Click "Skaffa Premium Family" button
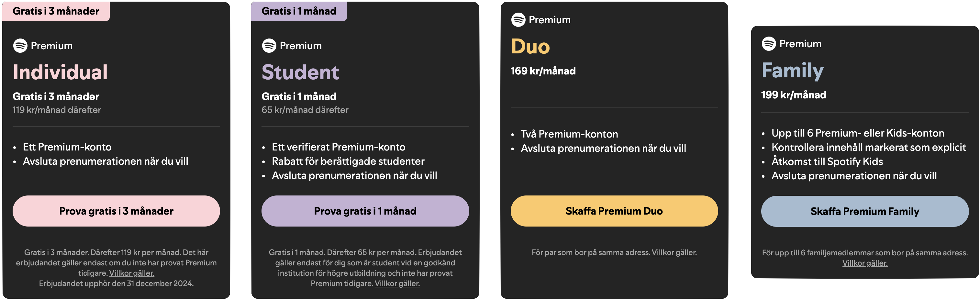 tap(864, 211)
